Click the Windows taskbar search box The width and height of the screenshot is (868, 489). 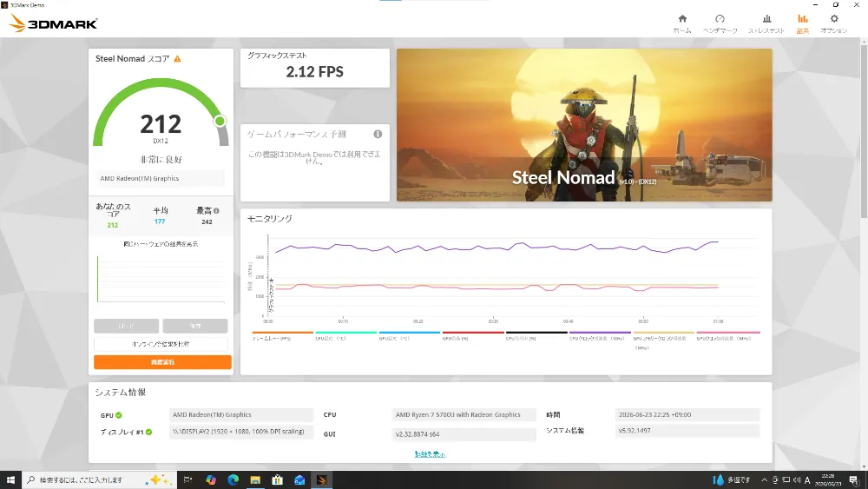point(100,479)
